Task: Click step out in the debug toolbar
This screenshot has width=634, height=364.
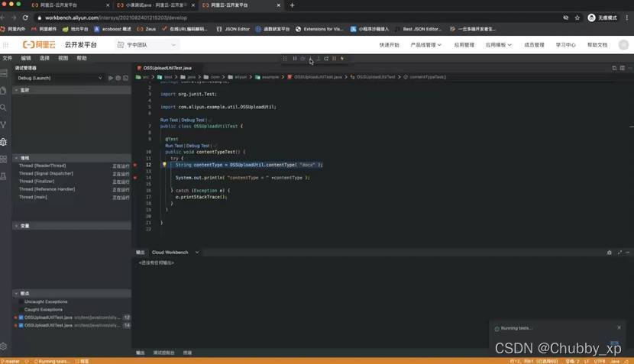Action: 319,59
